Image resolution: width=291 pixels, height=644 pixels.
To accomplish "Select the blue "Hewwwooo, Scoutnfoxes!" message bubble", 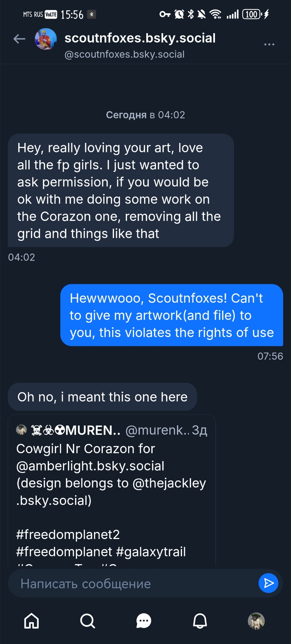I will click(x=171, y=315).
